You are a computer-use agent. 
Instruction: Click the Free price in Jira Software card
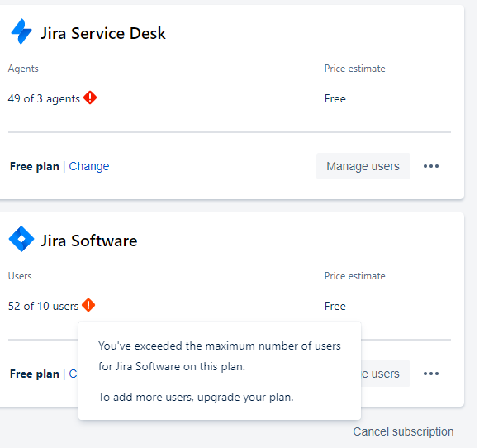(x=335, y=306)
